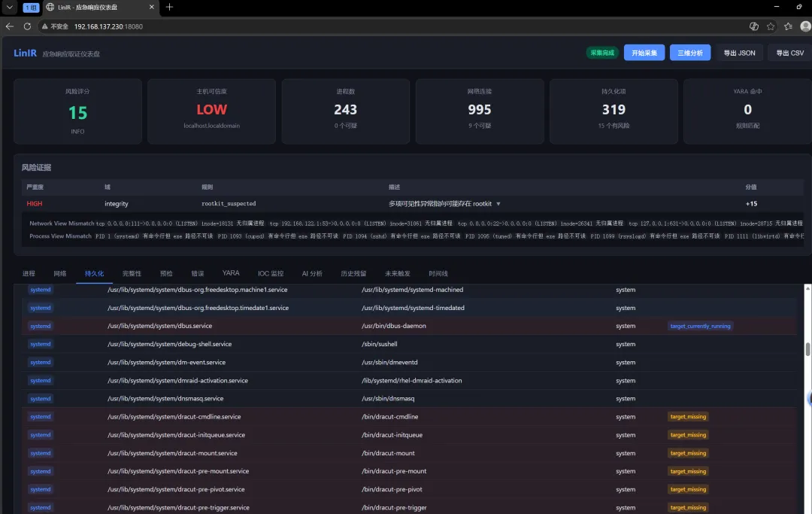This screenshot has height=514, width=812.
Task: Click the process count 243 card
Action: click(x=345, y=111)
